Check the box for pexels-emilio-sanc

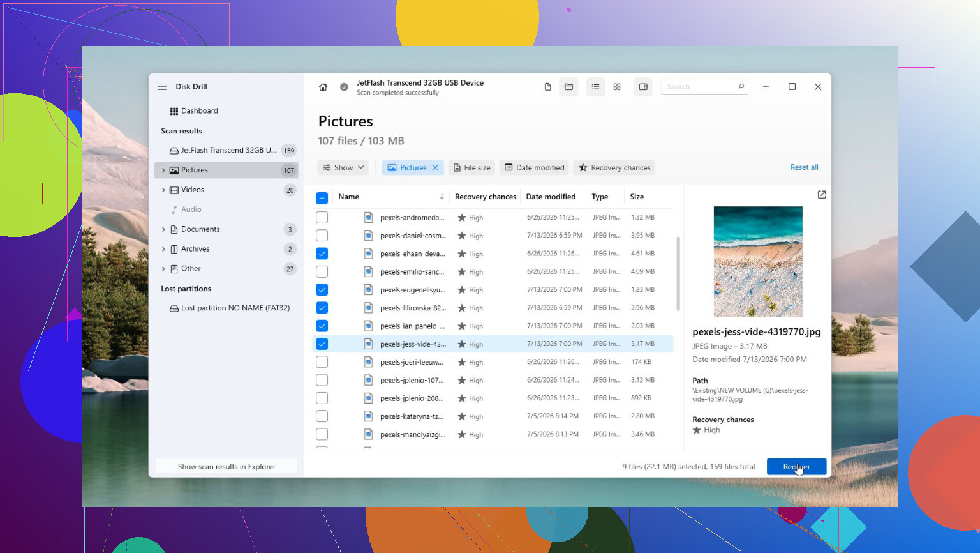[x=322, y=272]
